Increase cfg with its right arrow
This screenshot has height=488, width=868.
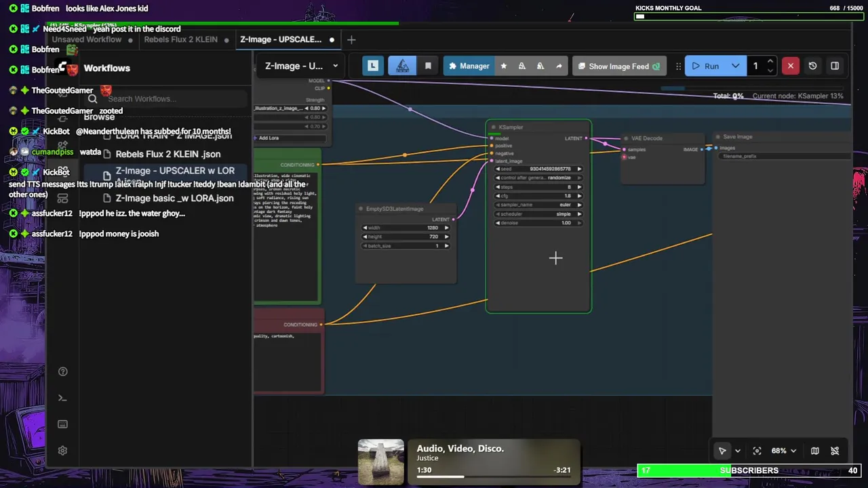tap(579, 196)
